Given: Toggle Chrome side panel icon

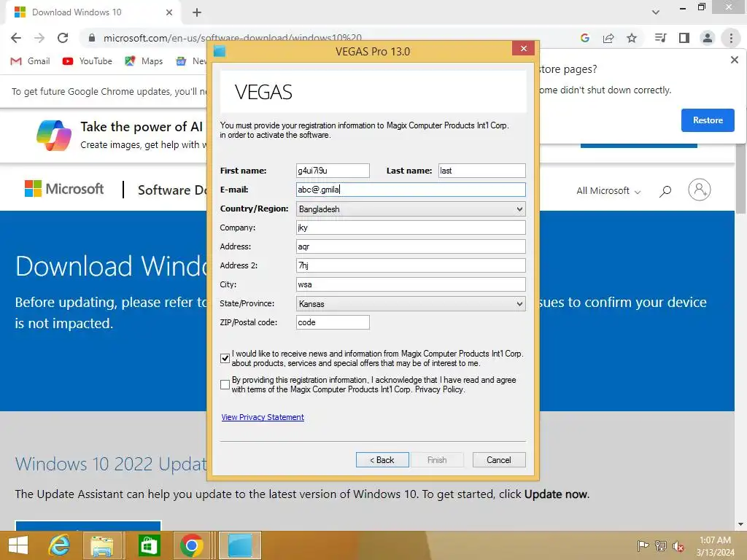Looking at the screenshot, I should pos(684,38).
